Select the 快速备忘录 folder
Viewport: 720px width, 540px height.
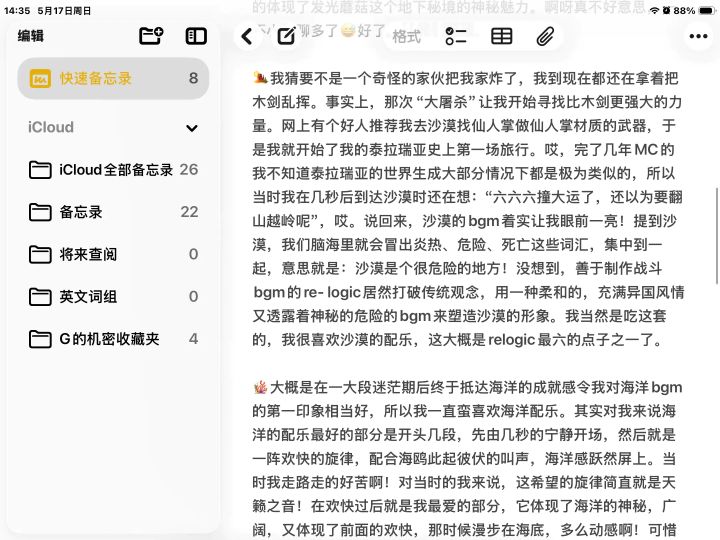pos(113,79)
